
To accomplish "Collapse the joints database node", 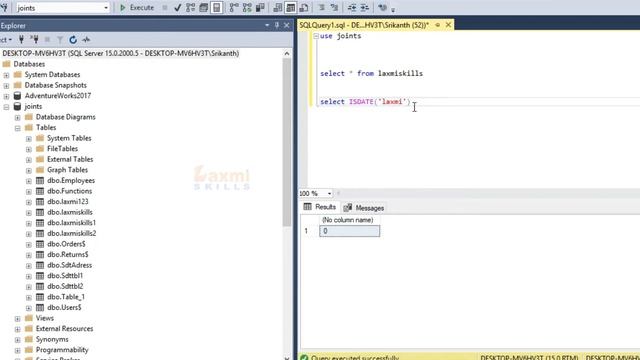I will (x=6, y=107).
